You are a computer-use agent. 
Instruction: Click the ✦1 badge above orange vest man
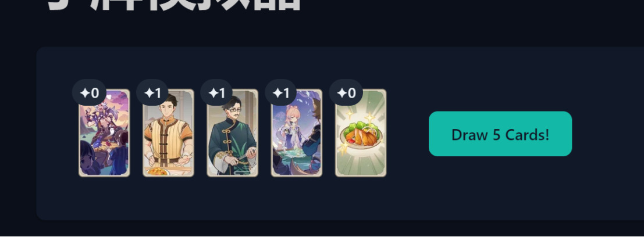click(x=153, y=93)
